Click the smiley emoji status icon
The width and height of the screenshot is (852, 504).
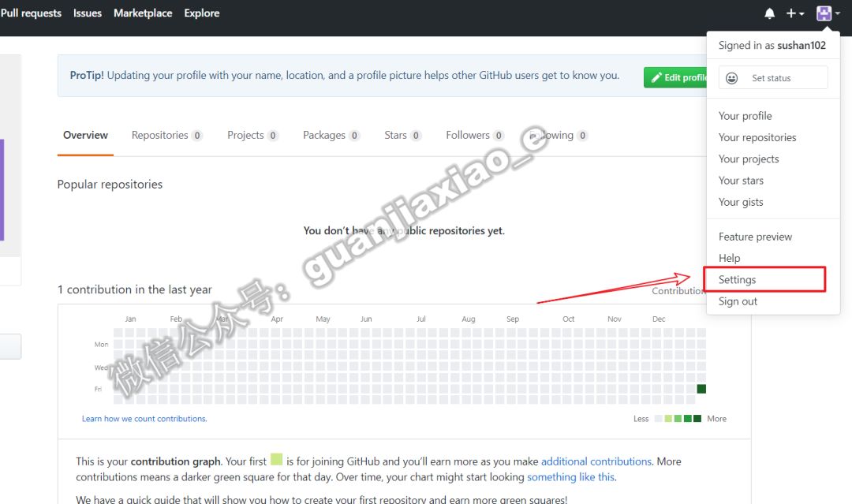(732, 78)
